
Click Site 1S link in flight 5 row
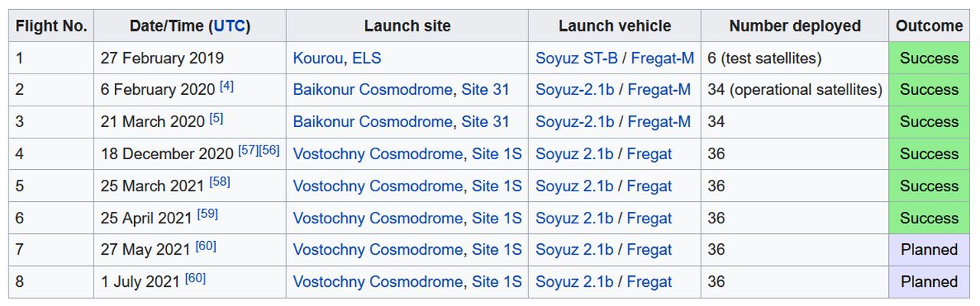tap(497, 187)
